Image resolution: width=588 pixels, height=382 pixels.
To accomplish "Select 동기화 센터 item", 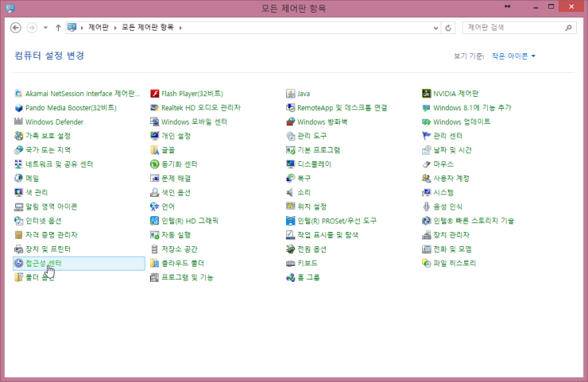I will coord(180,164).
